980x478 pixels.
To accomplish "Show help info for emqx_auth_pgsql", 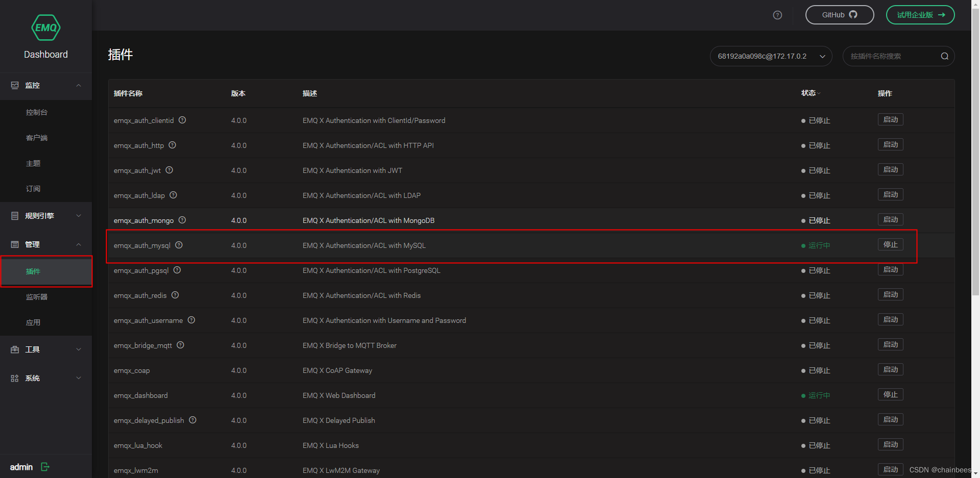I will point(177,270).
